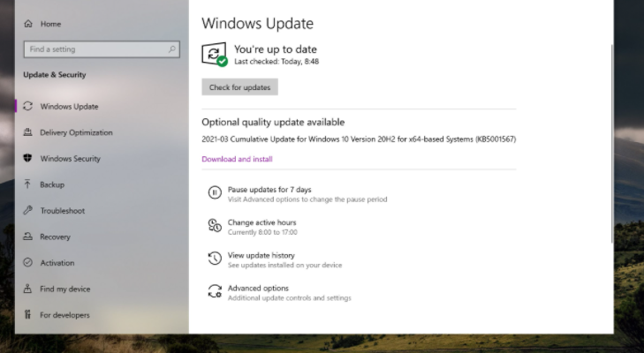Go to Windows Security page

pyautogui.click(x=71, y=159)
